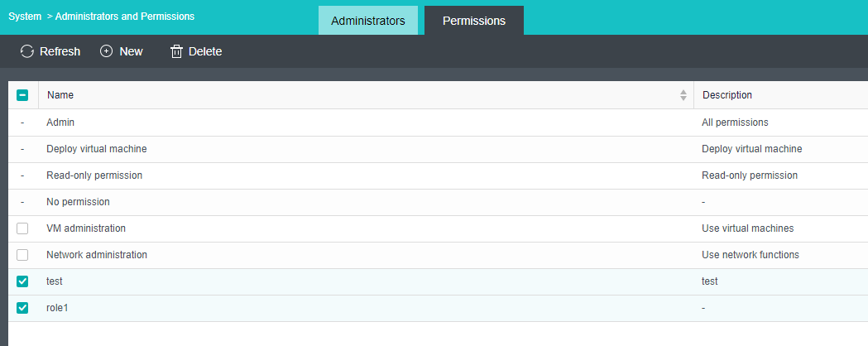
Task: Toggle the select-all header checkbox
Action: pos(22,95)
